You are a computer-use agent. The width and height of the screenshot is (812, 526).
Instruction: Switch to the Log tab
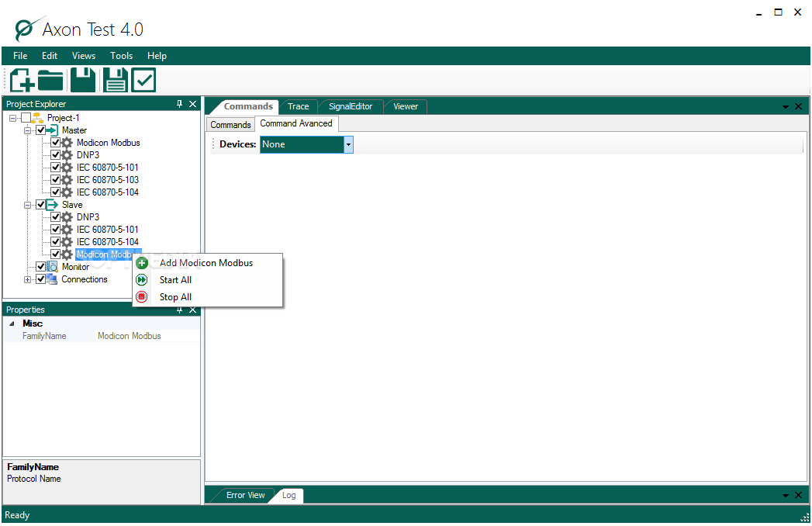point(289,496)
